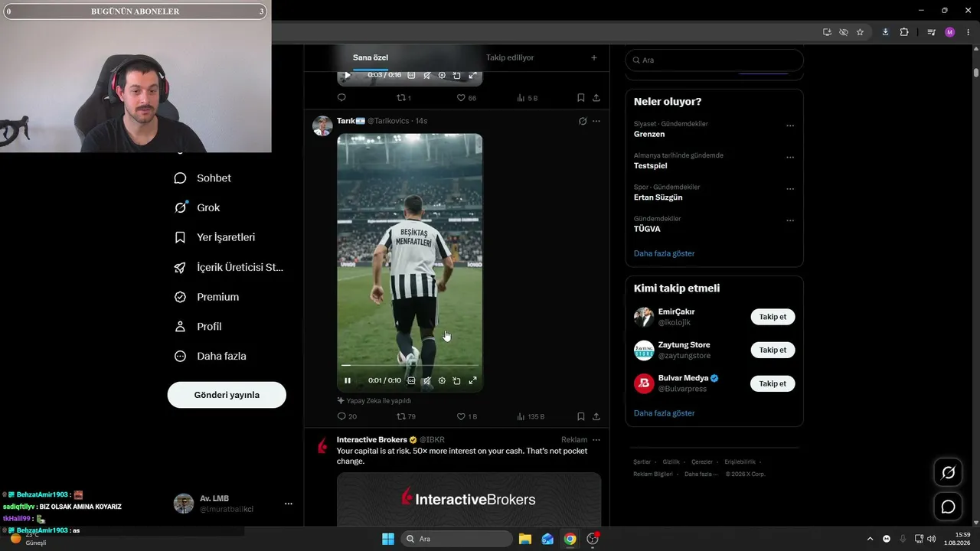
Task: Expand the Tarık video to fullscreen
Action: 472,380
